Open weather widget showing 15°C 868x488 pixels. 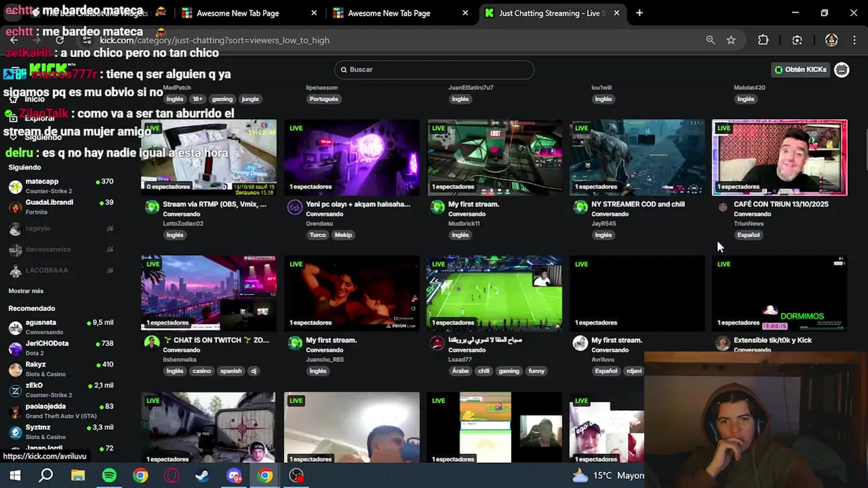tap(608, 476)
